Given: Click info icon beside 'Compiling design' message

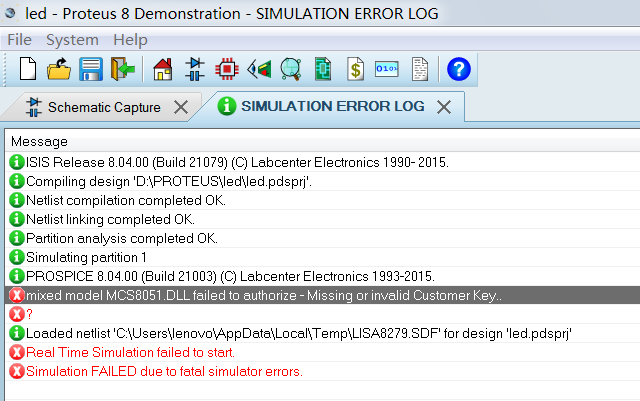Looking at the screenshot, I should (x=17, y=181).
